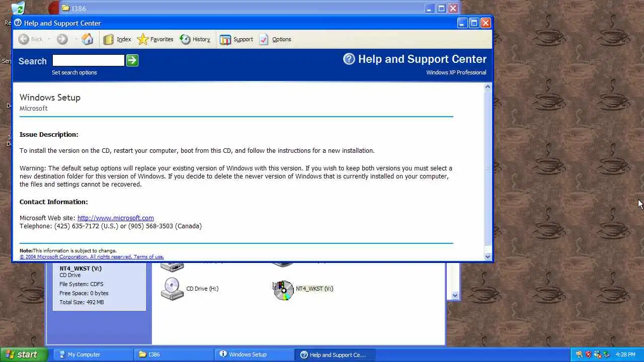The width and height of the screenshot is (644, 362).
Task: Minimize the Help and Support Center window
Action: point(462,23)
